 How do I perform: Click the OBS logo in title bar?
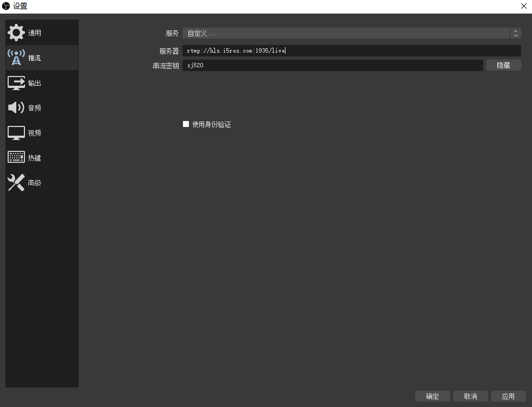[6, 6]
